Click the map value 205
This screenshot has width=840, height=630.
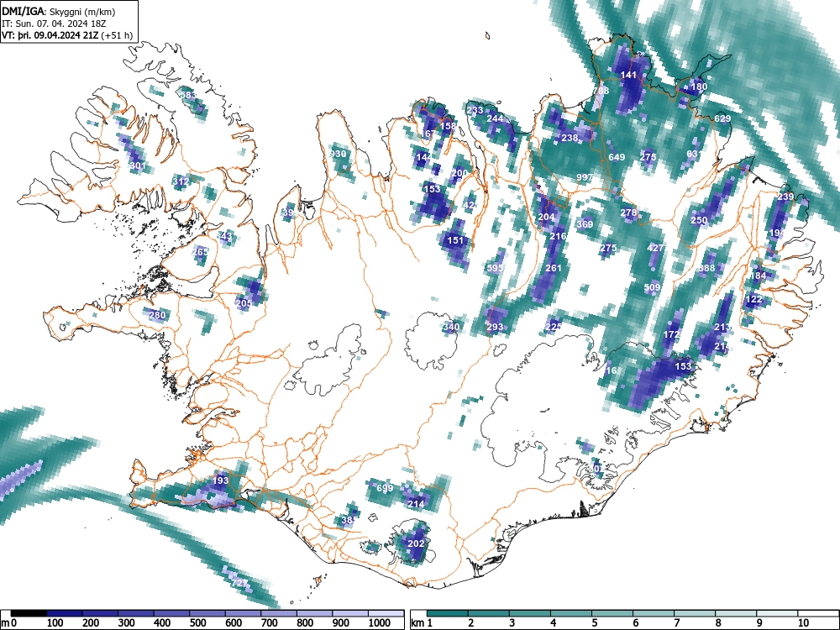[x=244, y=303]
